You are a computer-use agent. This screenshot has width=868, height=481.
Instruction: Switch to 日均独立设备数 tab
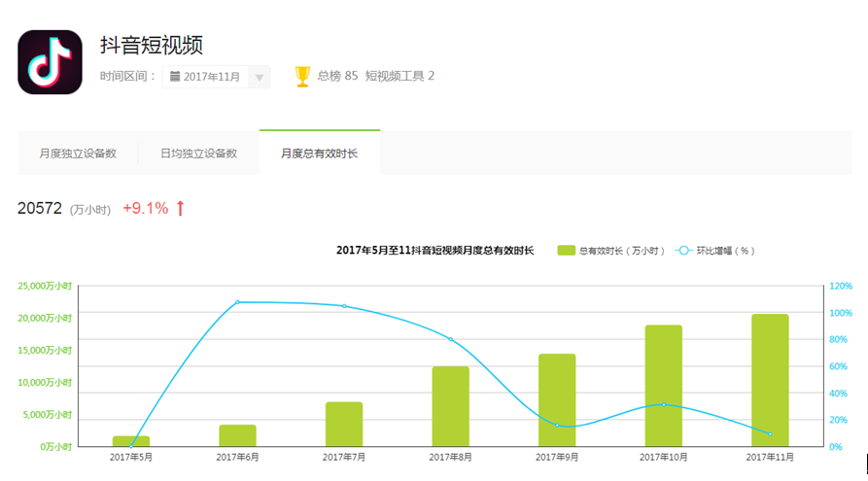tap(198, 154)
